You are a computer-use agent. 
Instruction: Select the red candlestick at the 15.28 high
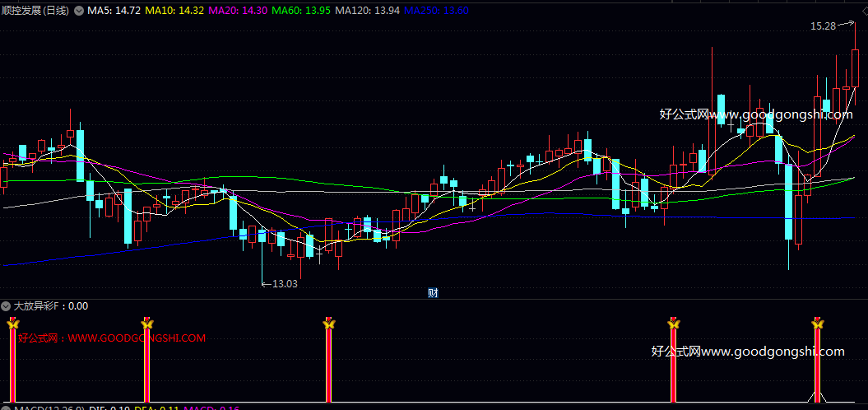coord(855,63)
